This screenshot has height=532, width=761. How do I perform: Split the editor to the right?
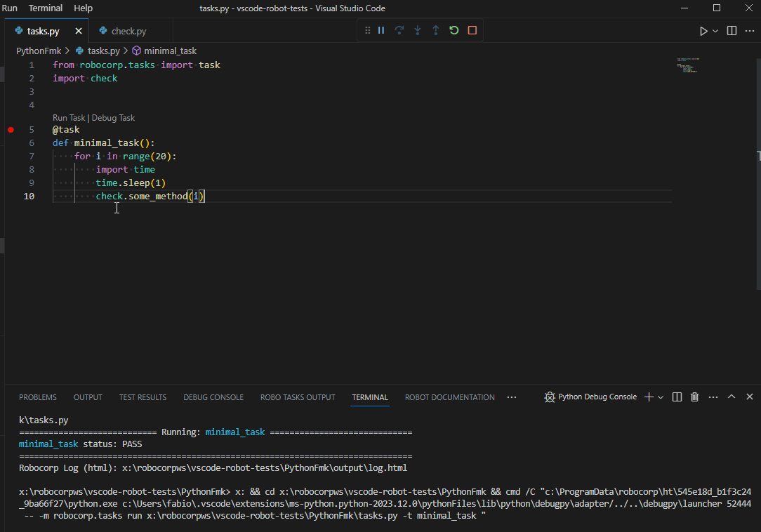732,31
